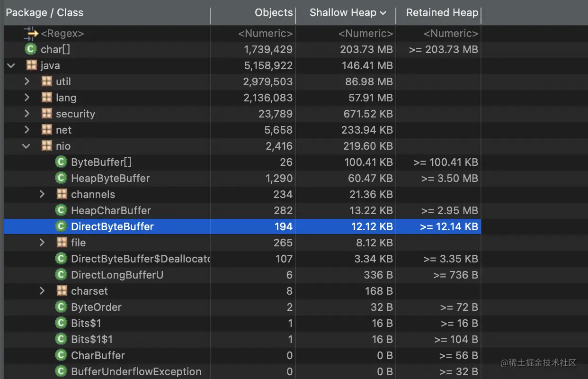Image resolution: width=588 pixels, height=379 pixels.
Task: Expand the channels package node
Action: coord(42,194)
